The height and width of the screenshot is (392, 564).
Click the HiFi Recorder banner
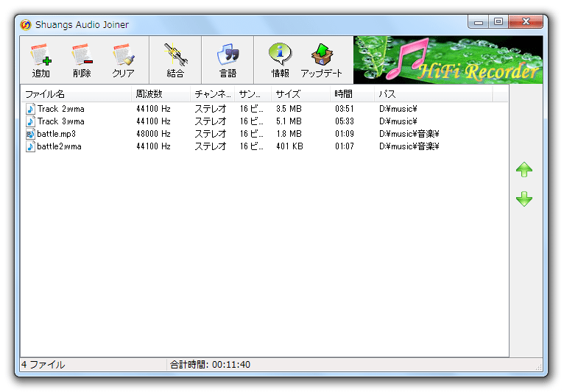pyautogui.click(x=448, y=60)
